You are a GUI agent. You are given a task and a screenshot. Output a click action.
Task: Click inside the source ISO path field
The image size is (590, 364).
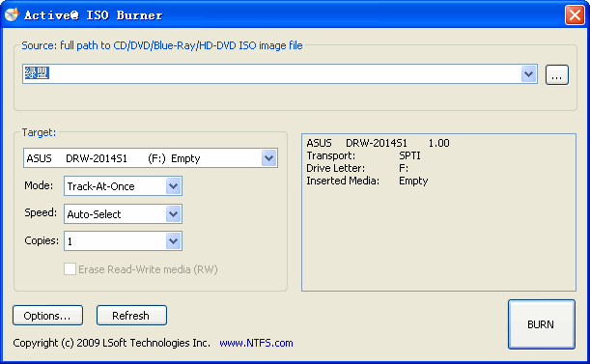point(271,73)
